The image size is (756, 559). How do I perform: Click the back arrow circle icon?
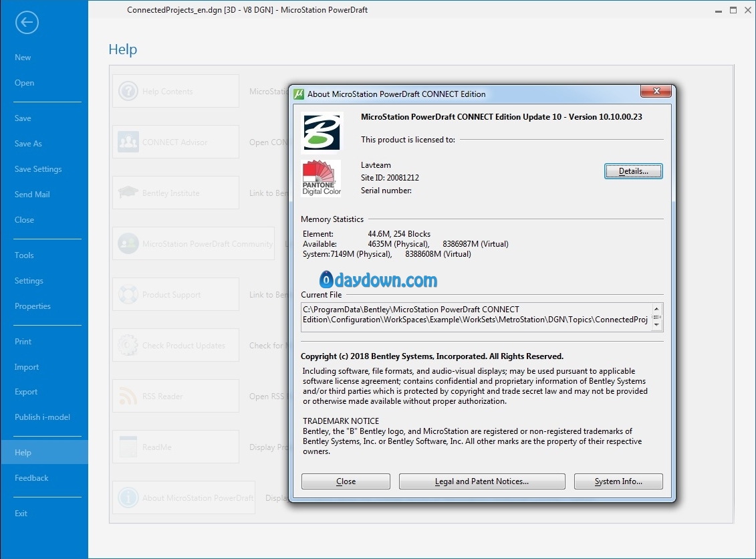(x=27, y=22)
